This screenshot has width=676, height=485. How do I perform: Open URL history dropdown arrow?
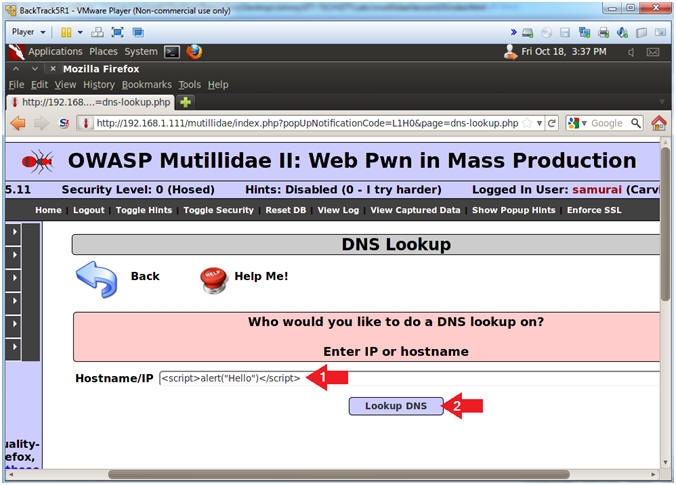539,124
